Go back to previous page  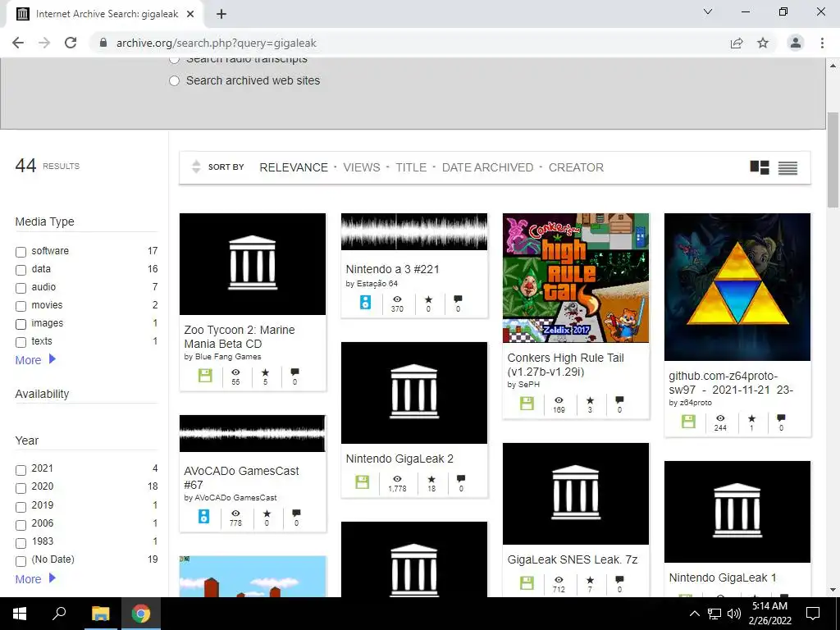18,43
